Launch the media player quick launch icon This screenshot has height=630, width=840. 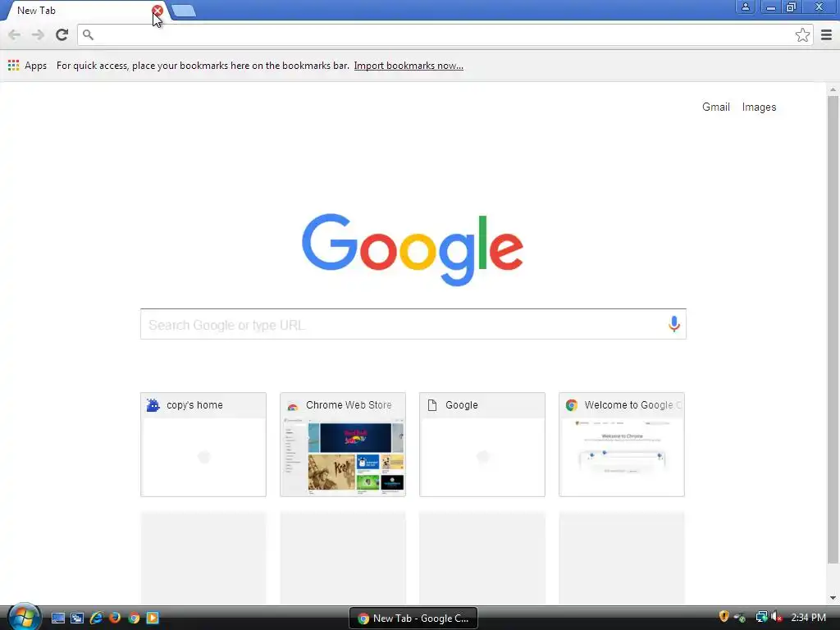153,618
